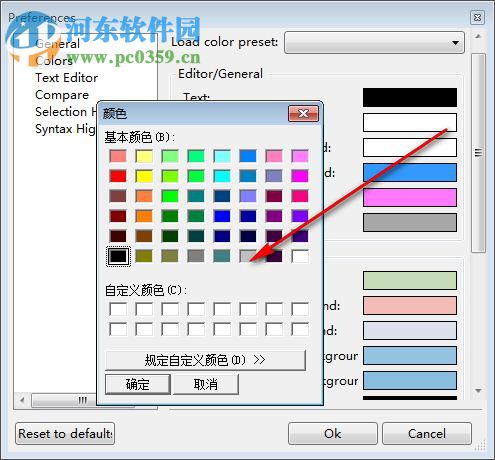
Task: Pick the teal swatch in the third row
Action: click(x=196, y=196)
